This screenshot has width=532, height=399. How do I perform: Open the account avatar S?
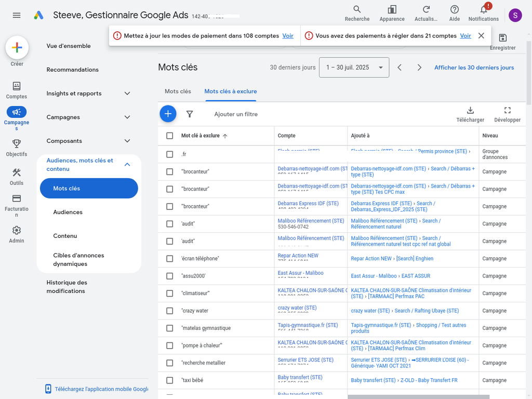click(x=515, y=15)
